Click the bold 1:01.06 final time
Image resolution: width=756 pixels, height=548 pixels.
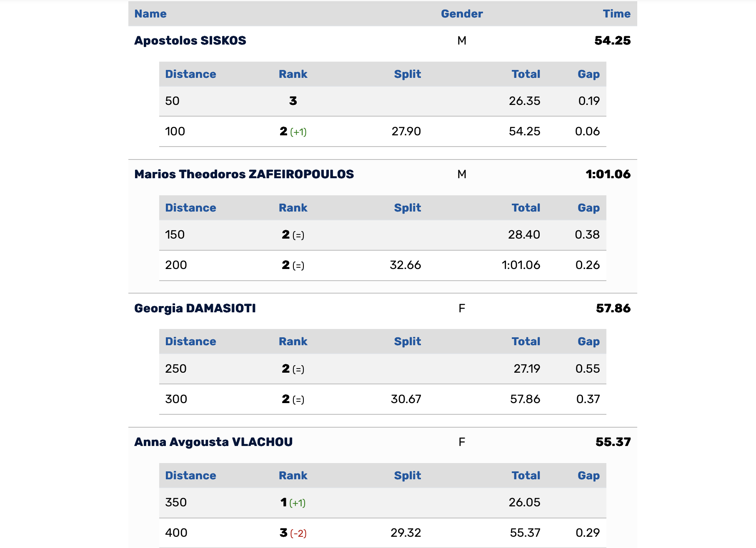click(x=608, y=174)
